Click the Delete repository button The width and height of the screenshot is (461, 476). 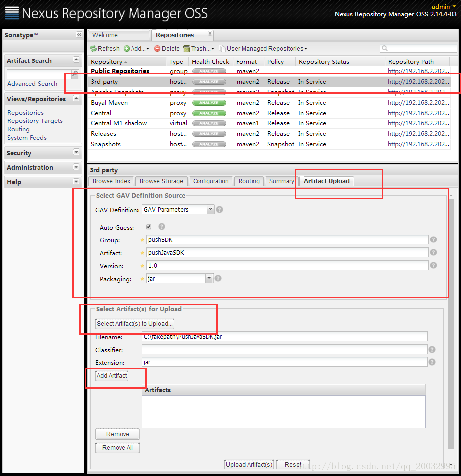coord(167,49)
